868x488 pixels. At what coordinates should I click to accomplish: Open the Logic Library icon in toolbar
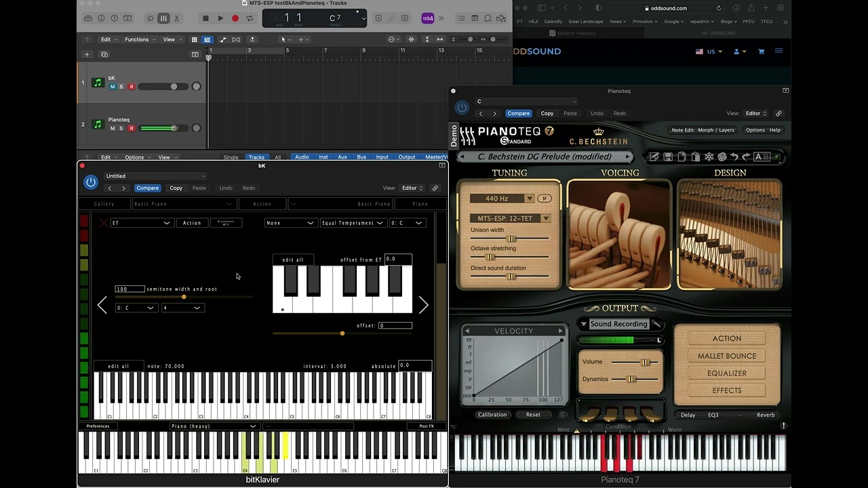point(88,18)
